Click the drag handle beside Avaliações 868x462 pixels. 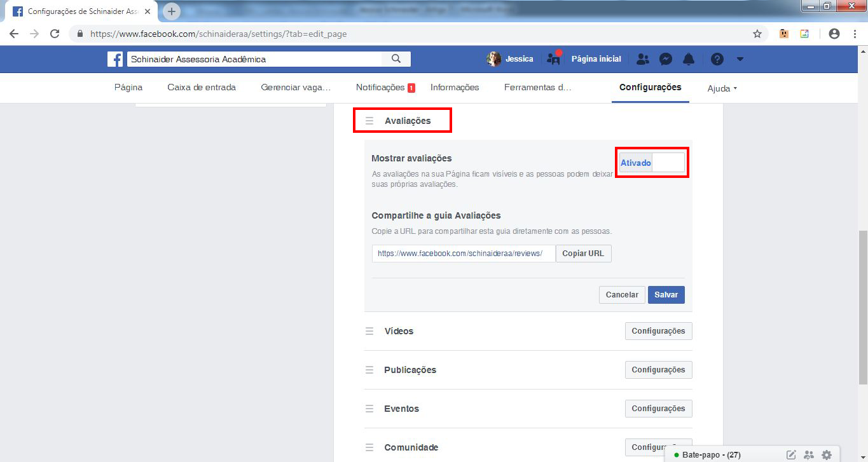(x=369, y=121)
